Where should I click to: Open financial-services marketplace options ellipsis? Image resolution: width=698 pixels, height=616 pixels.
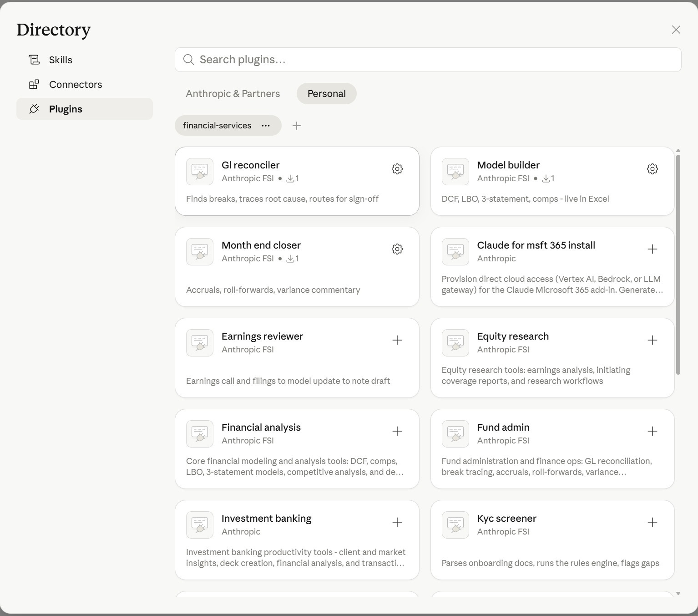point(266,126)
